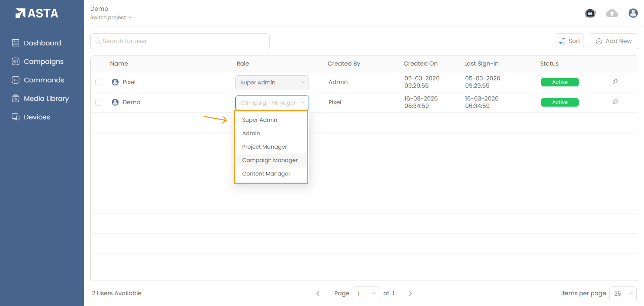Open the items per page dropdown
The image size is (644, 306).
623,294
